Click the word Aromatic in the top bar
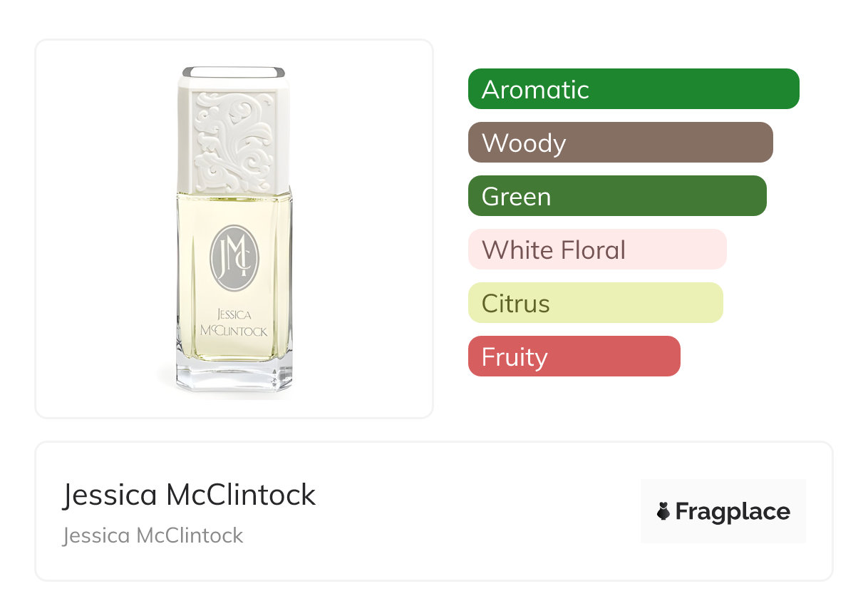Image resolution: width=868 pixels, height=616 pixels. [535, 90]
